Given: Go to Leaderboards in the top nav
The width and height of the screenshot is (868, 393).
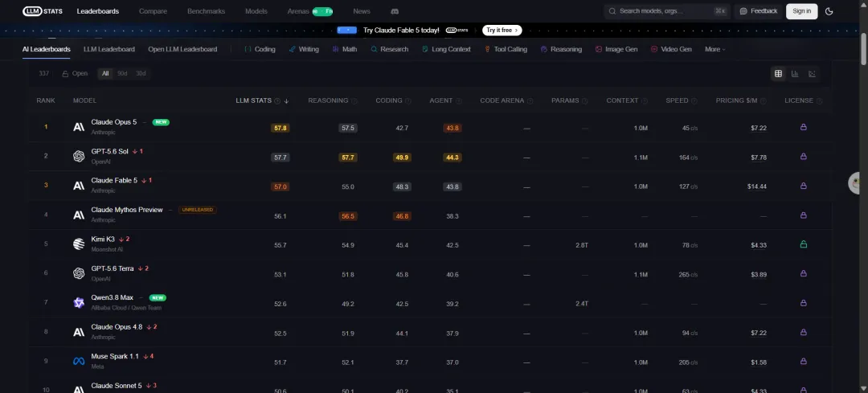Looking at the screenshot, I should (x=98, y=11).
